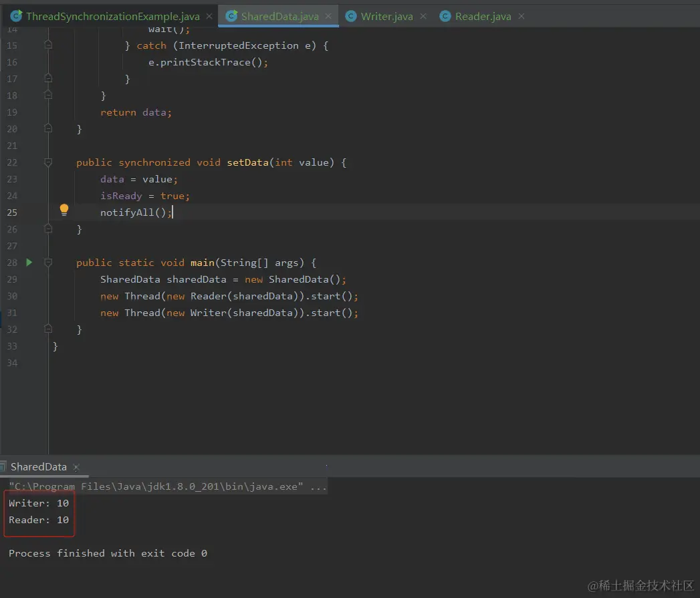Click the class icon on Reader.java tab
The image size is (700, 598).
(445, 17)
